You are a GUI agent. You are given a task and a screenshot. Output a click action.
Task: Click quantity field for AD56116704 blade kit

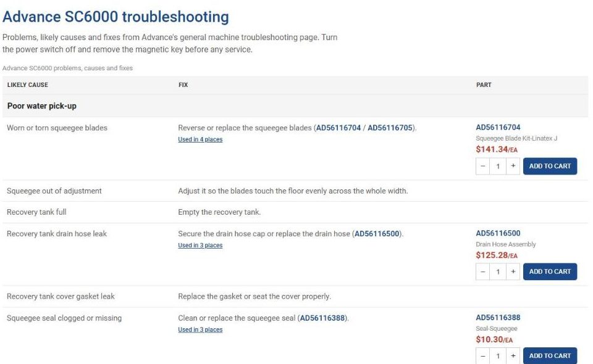click(498, 166)
